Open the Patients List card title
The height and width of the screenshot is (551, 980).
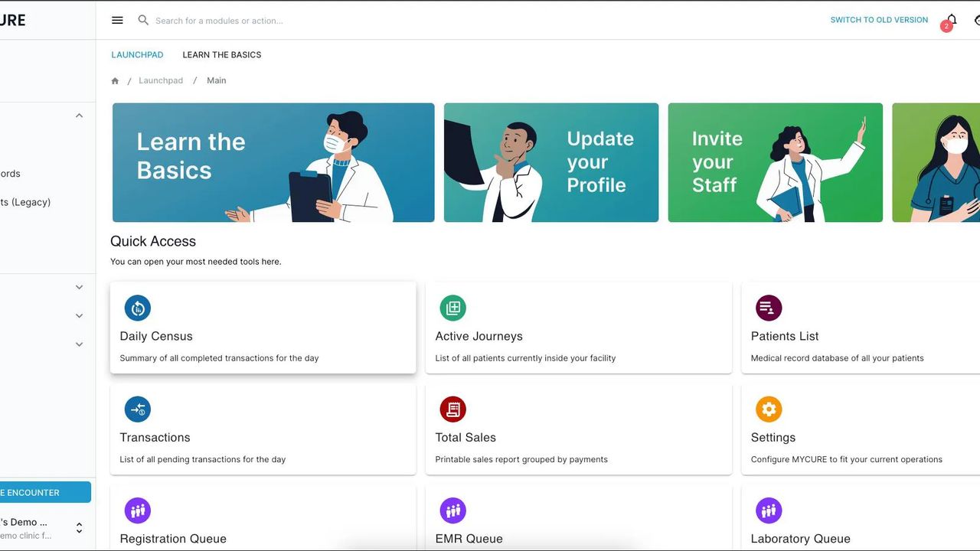[785, 336]
